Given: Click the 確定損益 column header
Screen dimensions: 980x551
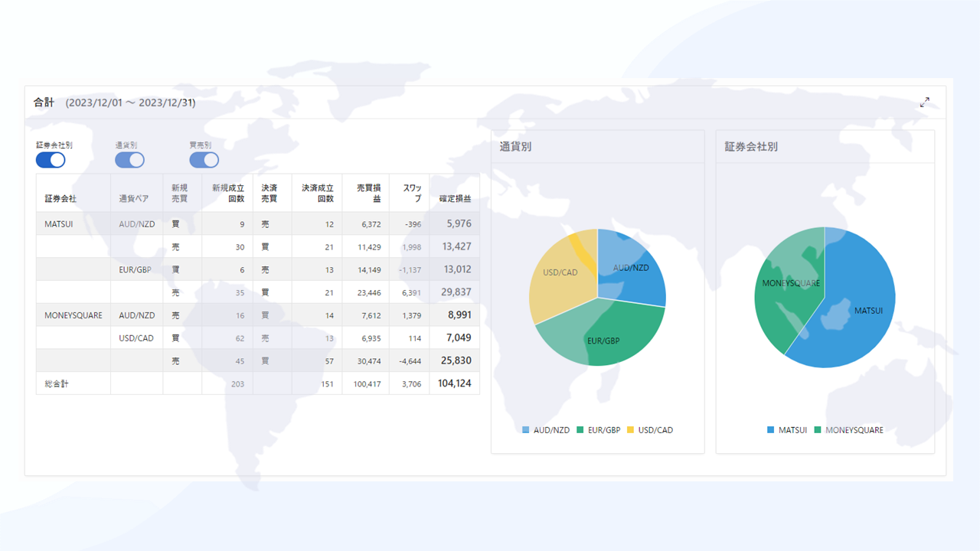Looking at the screenshot, I should (x=455, y=199).
